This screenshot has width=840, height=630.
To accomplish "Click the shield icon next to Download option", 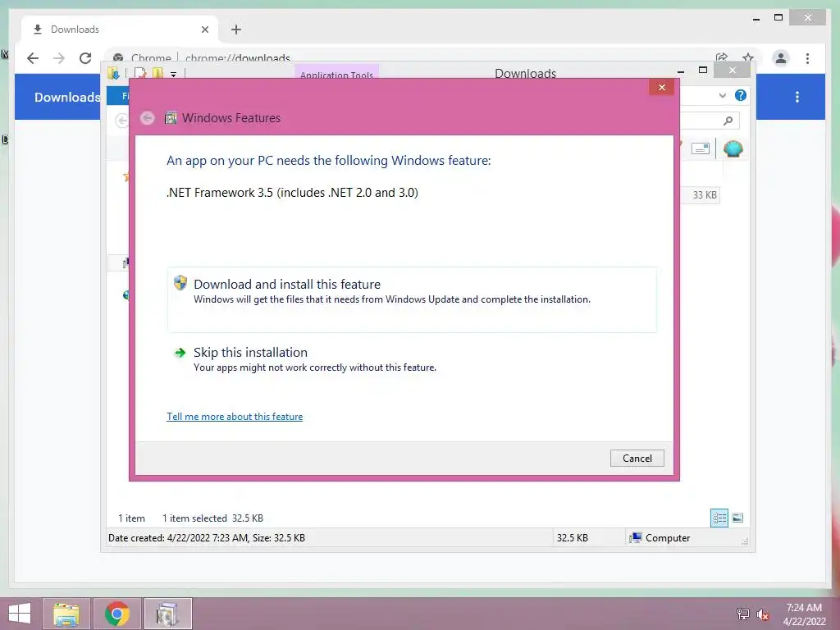I will 180,283.
